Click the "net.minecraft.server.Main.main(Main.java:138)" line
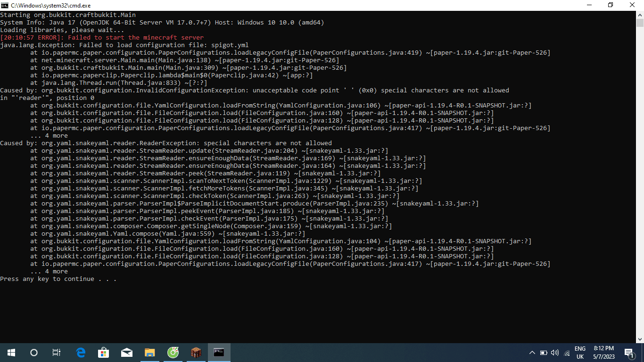This screenshot has height=362, width=644. click(x=185, y=60)
